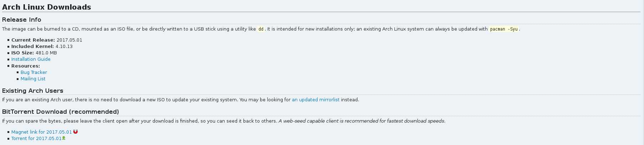
Task: Click the "Included Kernel:" label
Action: 33,47
